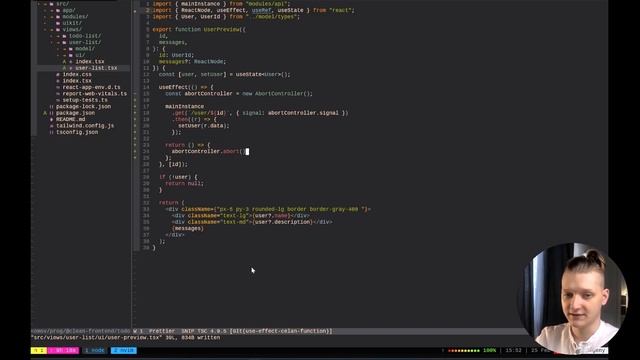Click the file icon beside tsconfig.json
Screen dimensions: 640x360
51,132
